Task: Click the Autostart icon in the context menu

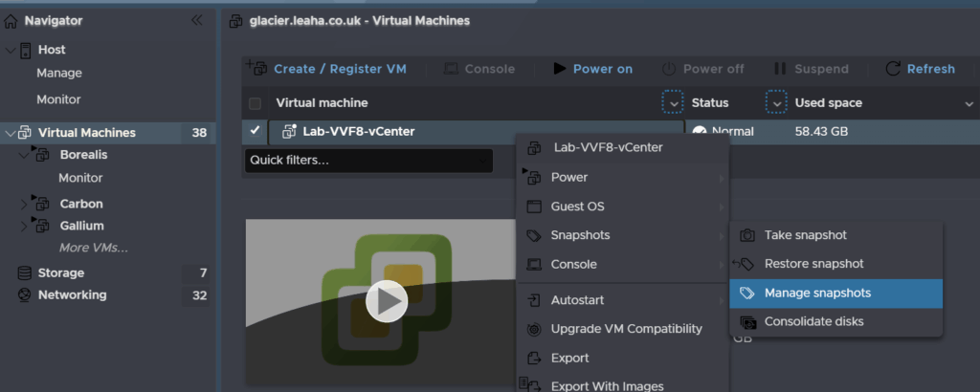Action: [x=534, y=300]
